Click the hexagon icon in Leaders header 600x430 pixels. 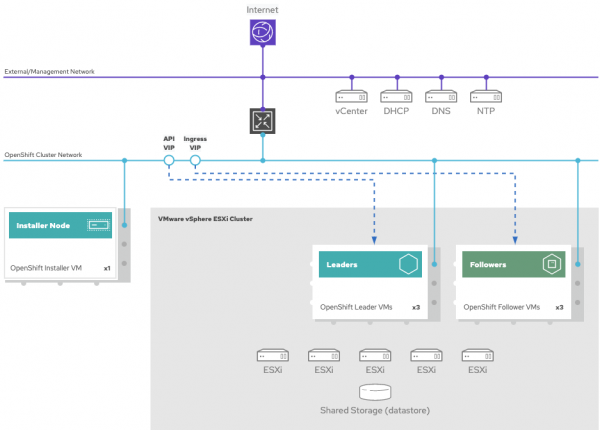click(408, 265)
